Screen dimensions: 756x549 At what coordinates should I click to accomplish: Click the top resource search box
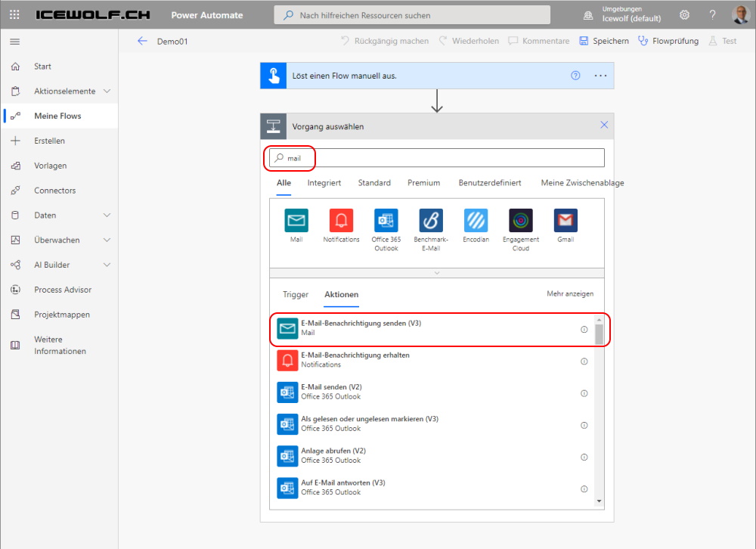pos(412,15)
